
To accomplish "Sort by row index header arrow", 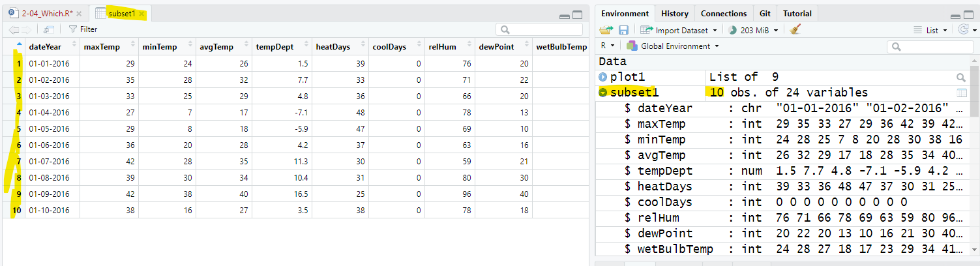I will [19, 44].
